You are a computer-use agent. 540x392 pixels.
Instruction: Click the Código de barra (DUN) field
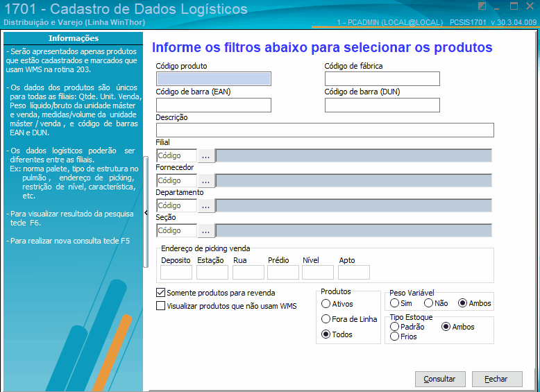coord(382,105)
